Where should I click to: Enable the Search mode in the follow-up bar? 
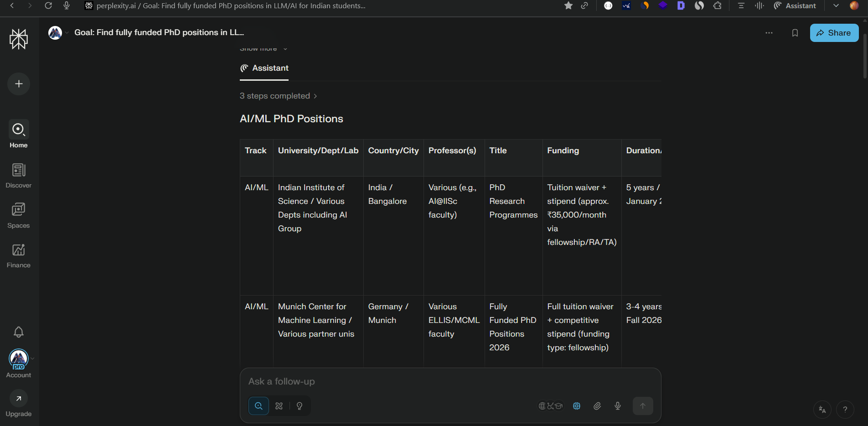click(258, 405)
